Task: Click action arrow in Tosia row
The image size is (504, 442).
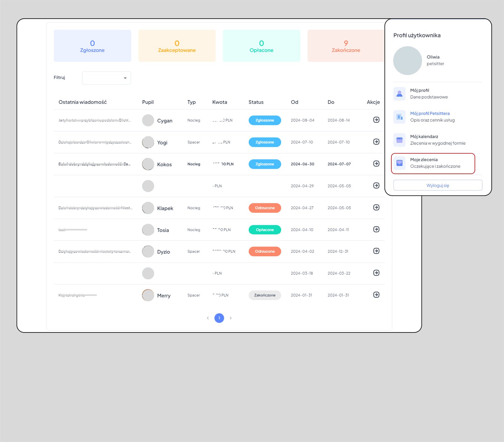Action: (376, 229)
